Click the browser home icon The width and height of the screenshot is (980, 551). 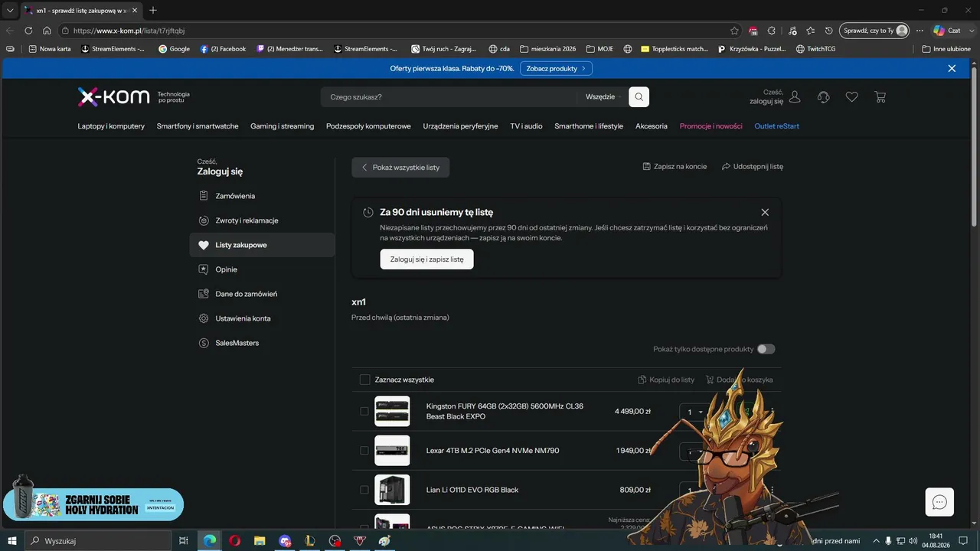(x=47, y=31)
